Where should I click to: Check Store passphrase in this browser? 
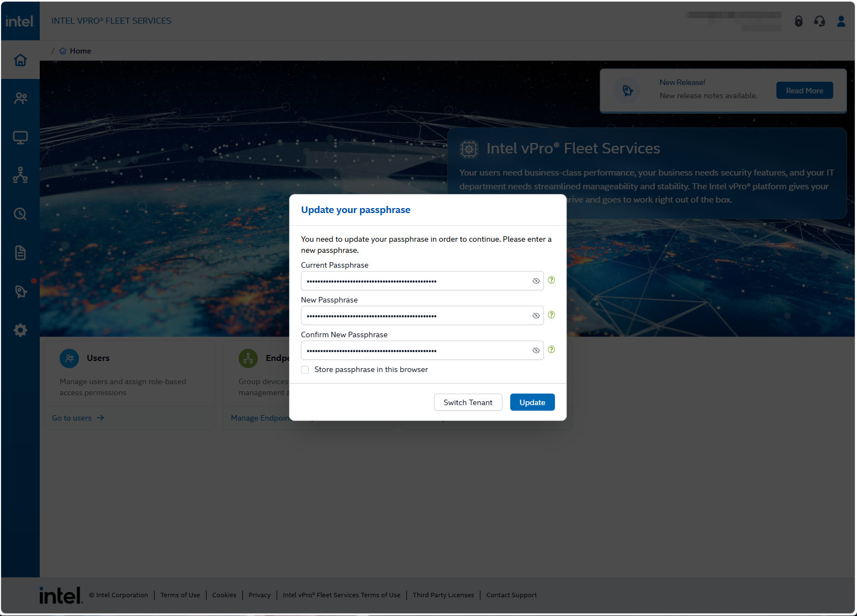[305, 370]
